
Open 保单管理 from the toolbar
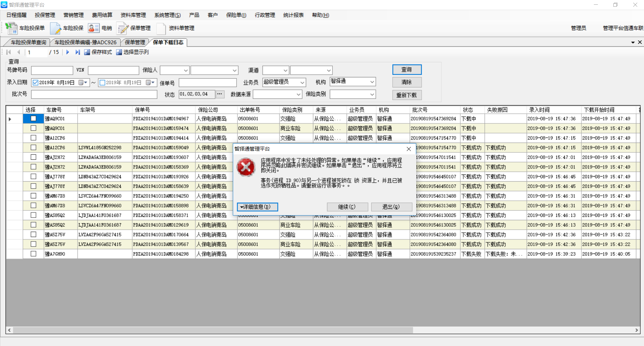coord(123,28)
